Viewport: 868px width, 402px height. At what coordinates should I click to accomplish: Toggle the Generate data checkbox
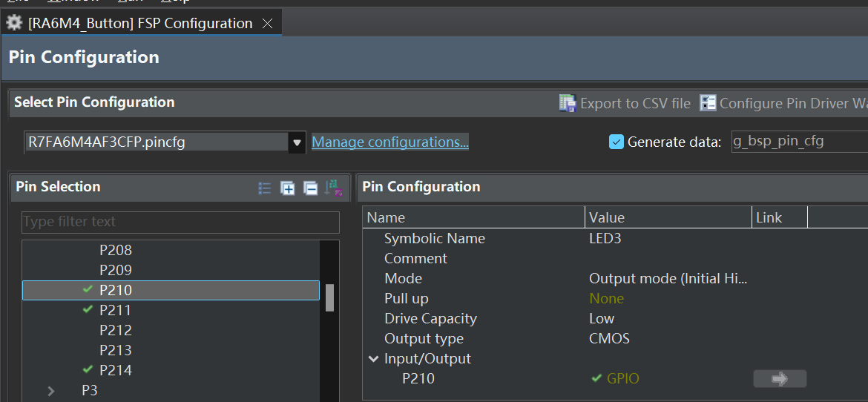tap(616, 142)
